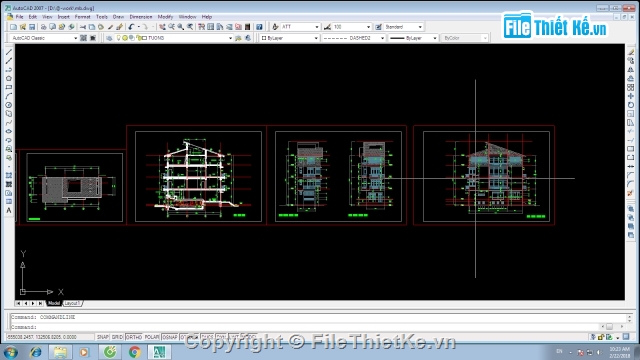640x360 pixels.
Task: Select the Line tool in Draw toolbar
Action: (x=9, y=52)
